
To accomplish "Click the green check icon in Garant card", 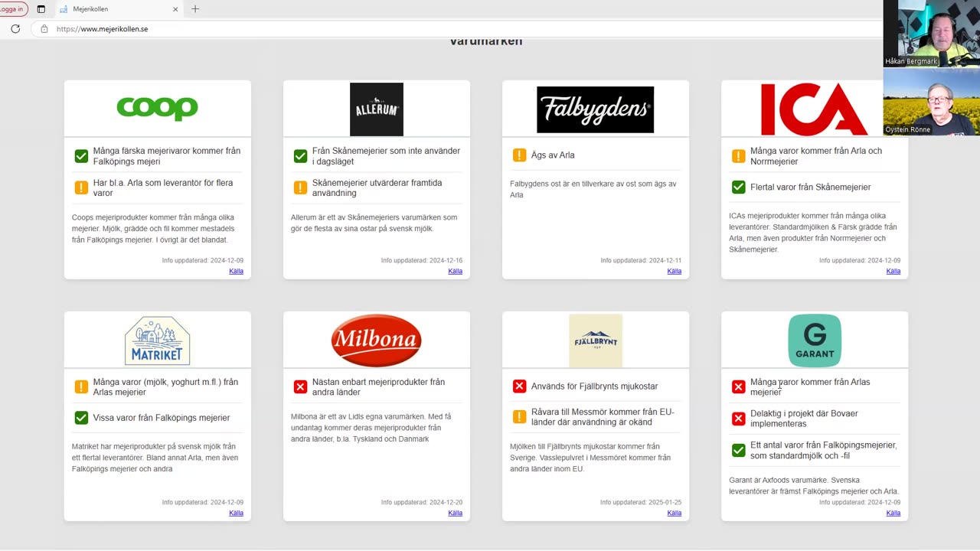I will point(738,450).
